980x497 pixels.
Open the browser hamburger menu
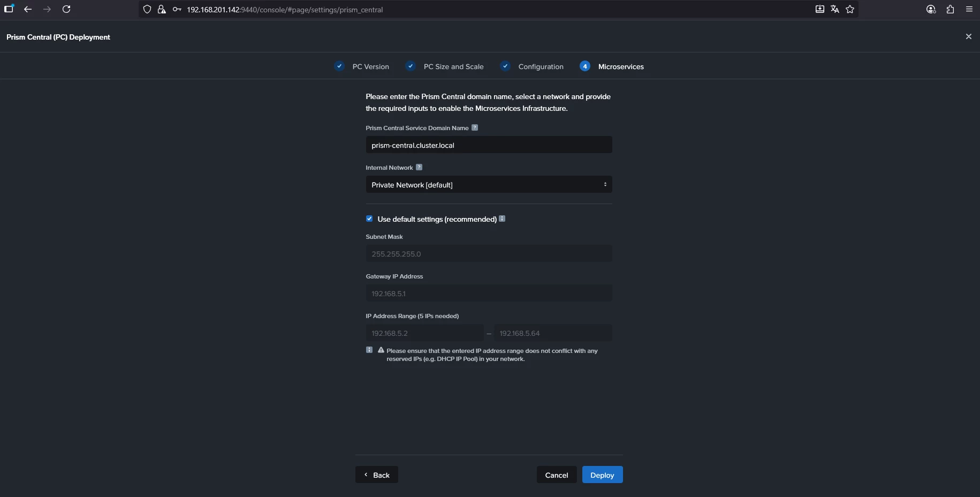point(969,9)
